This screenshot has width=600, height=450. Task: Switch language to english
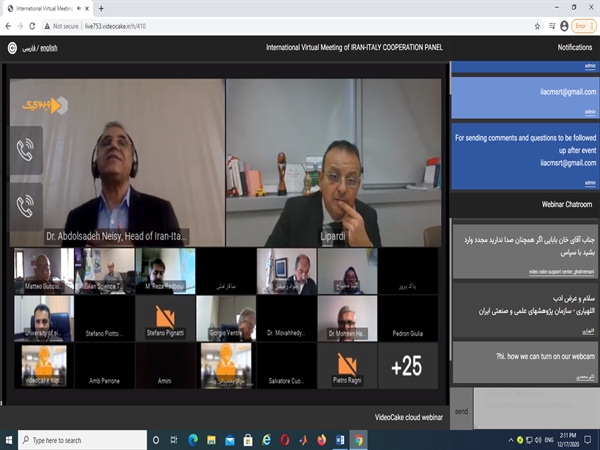point(49,48)
